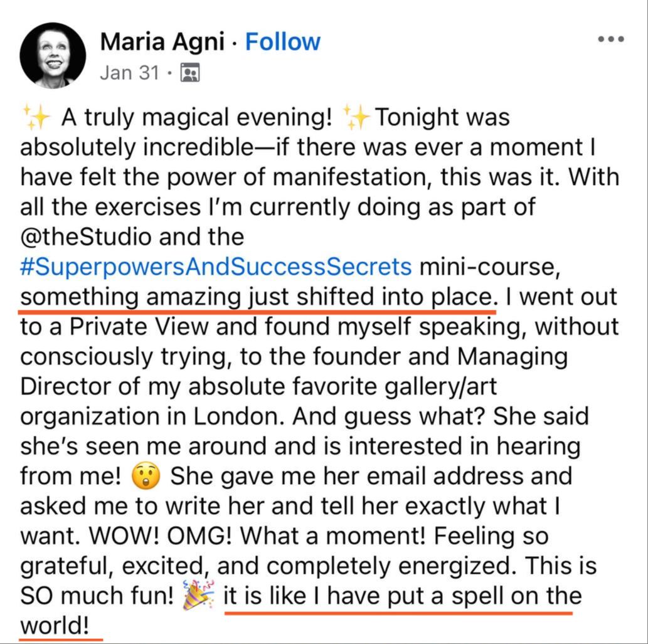This screenshot has height=644, width=648.
Task: Click the word "mini-course"
Action: click(x=487, y=267)
